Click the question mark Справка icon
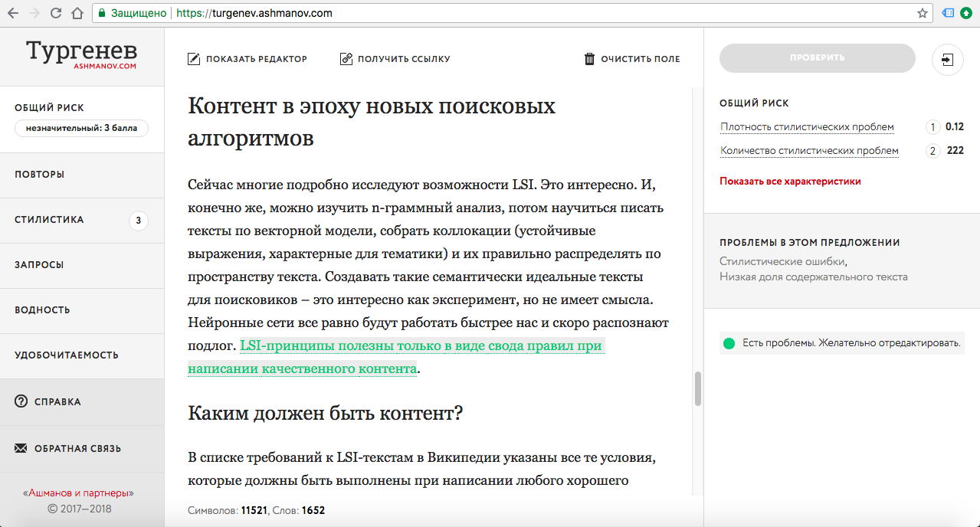Viewport: 980px width, 527px height. coord(21,401)
